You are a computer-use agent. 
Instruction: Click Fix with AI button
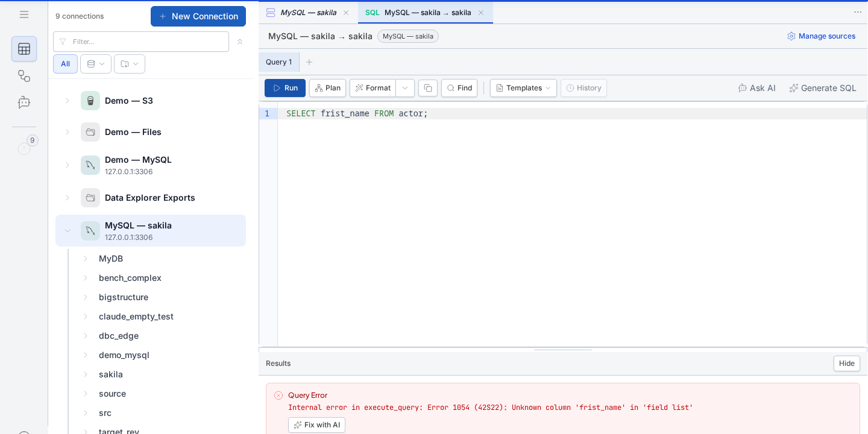(316, 425)
